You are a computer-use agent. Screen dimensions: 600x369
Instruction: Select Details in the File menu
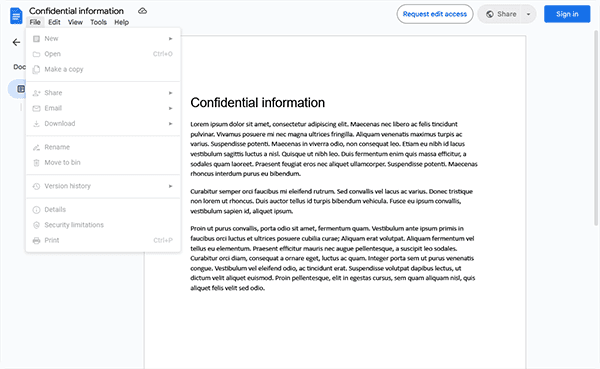pos(103,210)
